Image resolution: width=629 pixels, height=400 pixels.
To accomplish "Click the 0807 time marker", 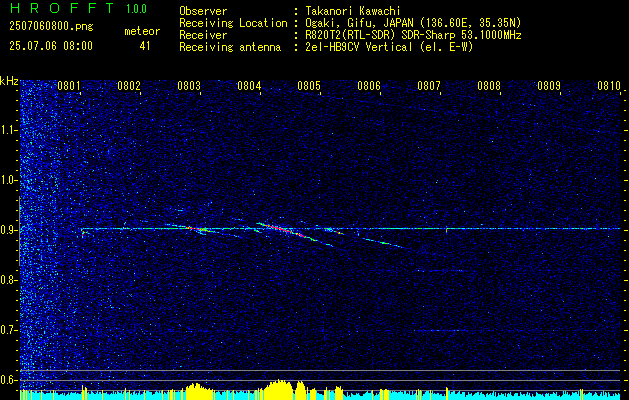I will click(x=429, y=86).
